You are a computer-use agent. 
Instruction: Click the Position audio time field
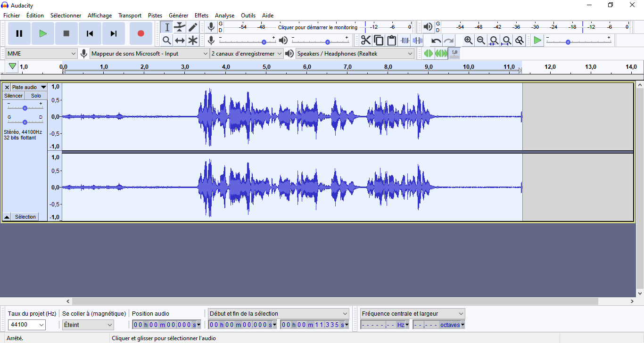pyautogui.click(x=166, y=325)
